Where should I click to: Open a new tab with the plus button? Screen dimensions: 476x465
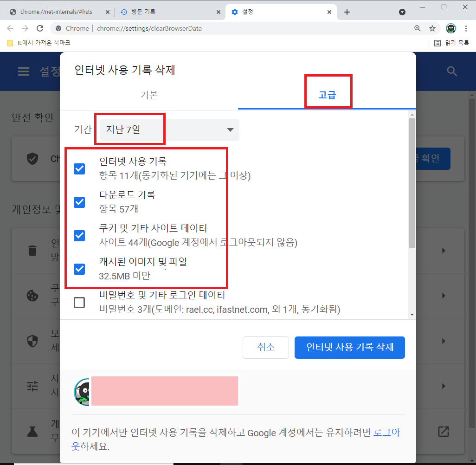click(x=347, y=12)
